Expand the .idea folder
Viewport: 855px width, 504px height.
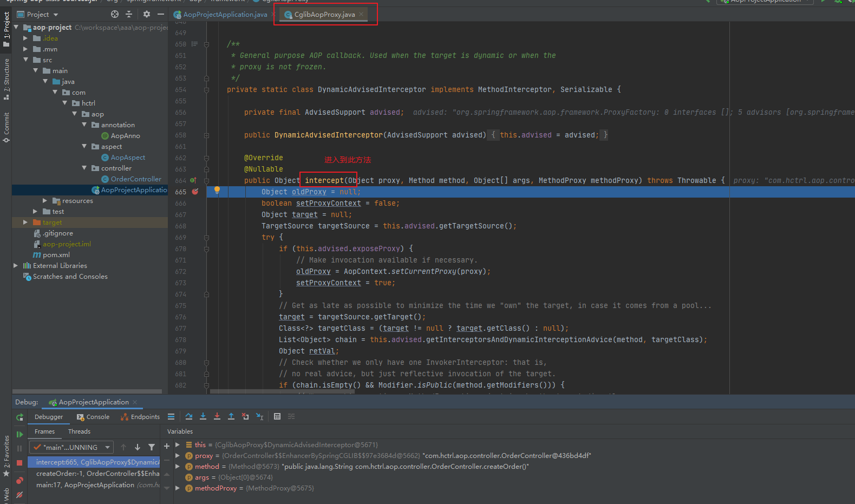(25, 38)
